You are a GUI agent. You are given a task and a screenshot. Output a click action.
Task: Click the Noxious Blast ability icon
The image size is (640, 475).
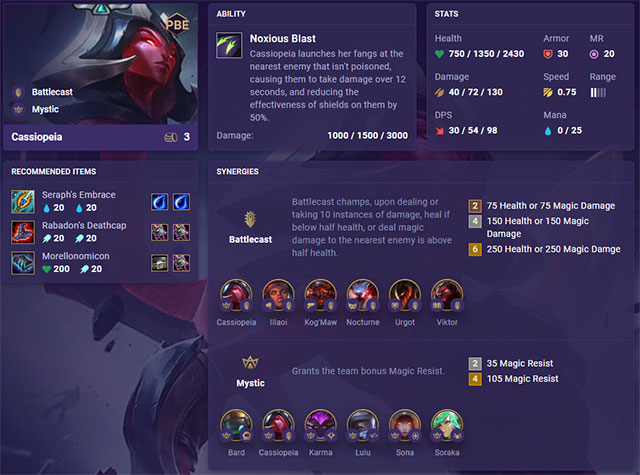click(229, 45)
